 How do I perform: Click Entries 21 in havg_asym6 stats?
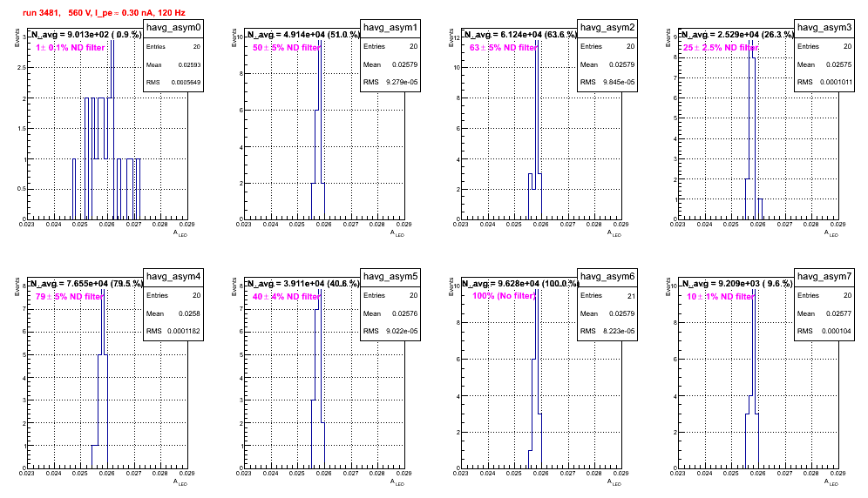(607, 296)
